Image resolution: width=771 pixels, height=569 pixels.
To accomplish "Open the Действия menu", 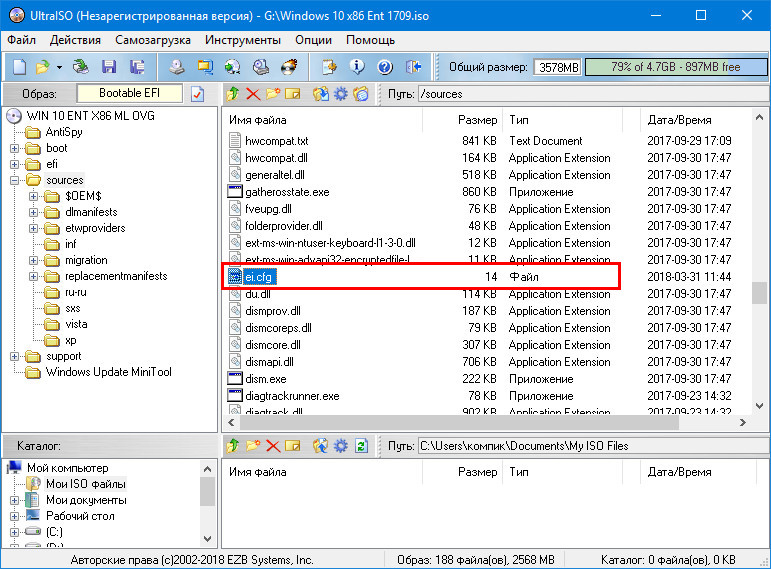I will point(75,40).
